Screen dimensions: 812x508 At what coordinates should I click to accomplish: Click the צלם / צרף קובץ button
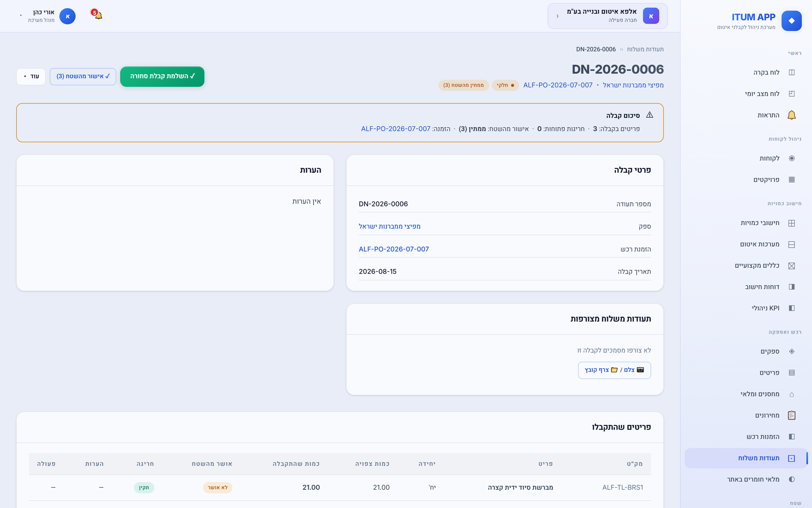(614, 370)
